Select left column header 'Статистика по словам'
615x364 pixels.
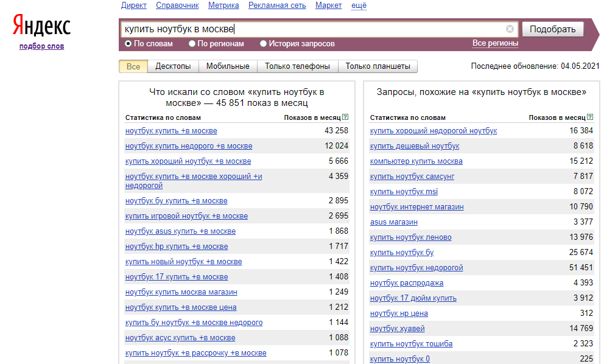pos(163,117)
